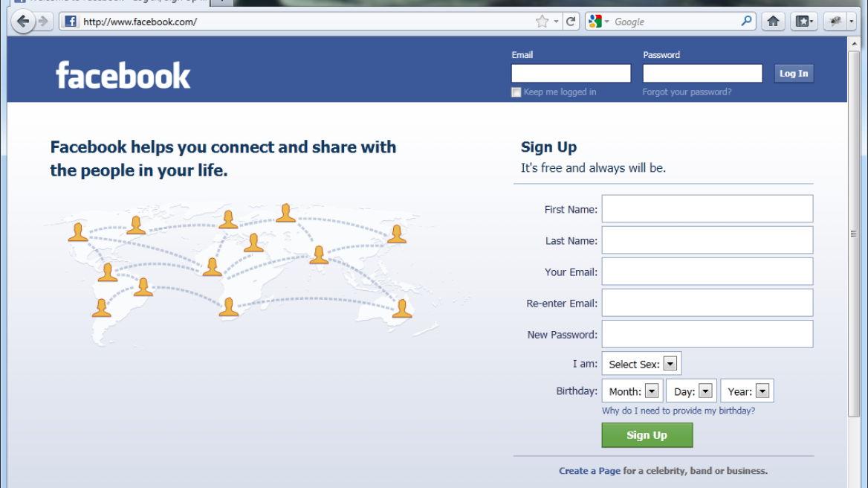Image resolution: width=868 pixels, height=488 pixels.
Task: Open the birthday Day dropdown
Action: (x=691, y=391)
